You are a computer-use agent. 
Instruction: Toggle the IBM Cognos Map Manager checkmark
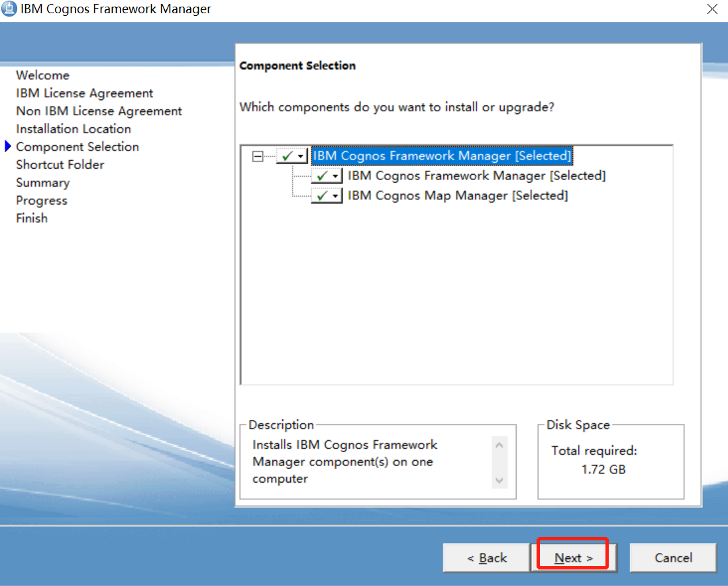click(x=322, y=196)
